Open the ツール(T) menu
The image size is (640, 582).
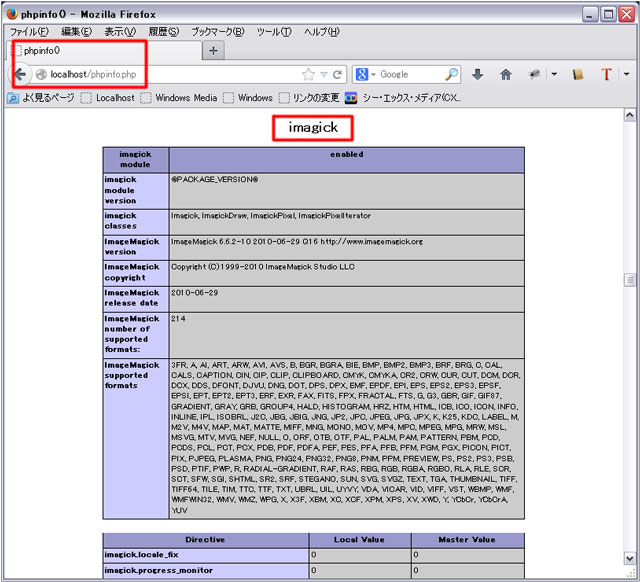click(x=274, y=32)
